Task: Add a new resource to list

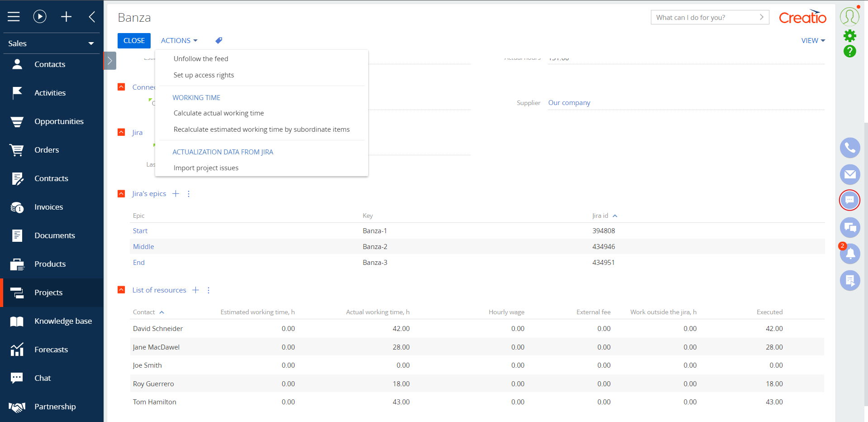Action: click(196, 290)
